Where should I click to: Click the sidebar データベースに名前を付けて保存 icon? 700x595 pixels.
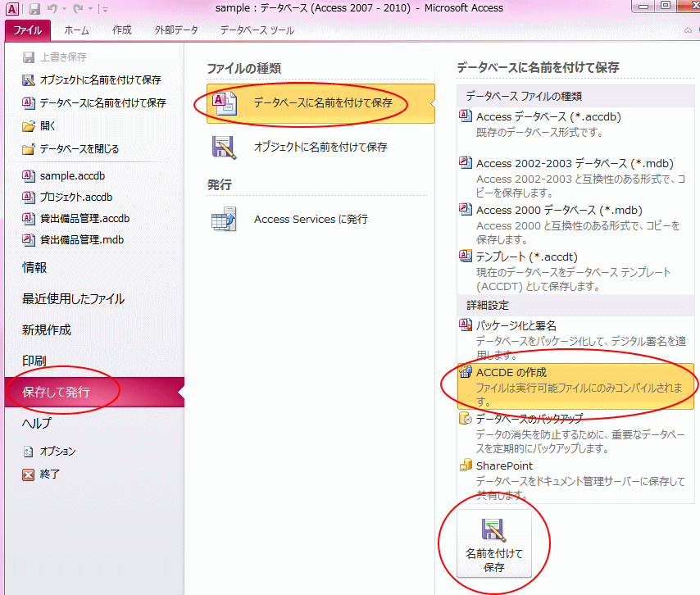pos(29,103)
